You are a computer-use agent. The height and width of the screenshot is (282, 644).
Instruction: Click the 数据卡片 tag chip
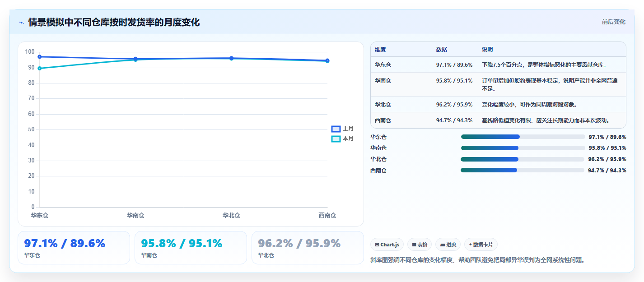[x=481, y=245]
